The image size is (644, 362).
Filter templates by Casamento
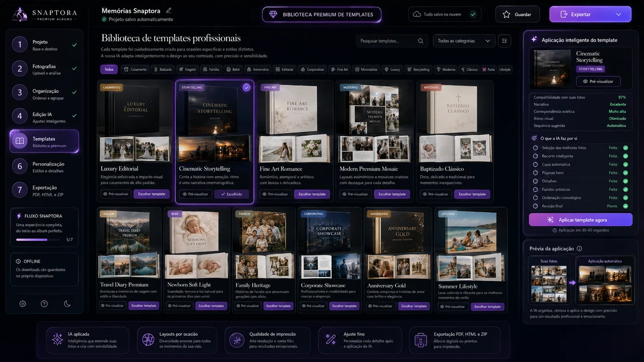point(135,69)
